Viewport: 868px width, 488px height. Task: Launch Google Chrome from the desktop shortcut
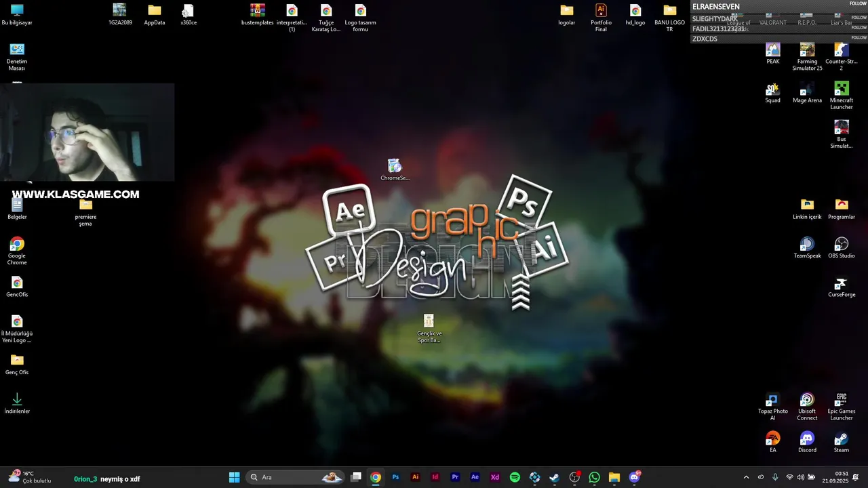pos(17,251)
